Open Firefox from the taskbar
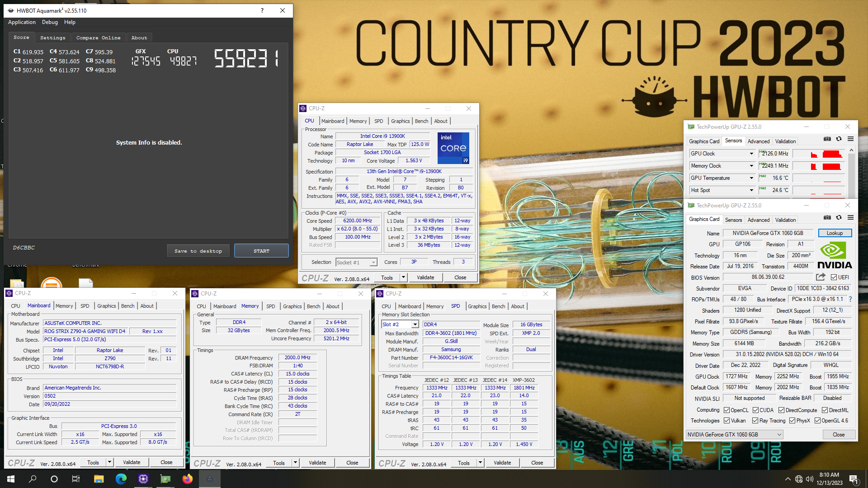The image size is (868, 488). (188, 479)
